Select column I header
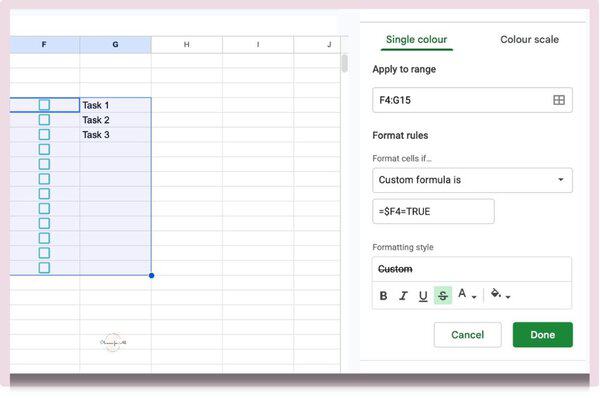 [258, 45]
